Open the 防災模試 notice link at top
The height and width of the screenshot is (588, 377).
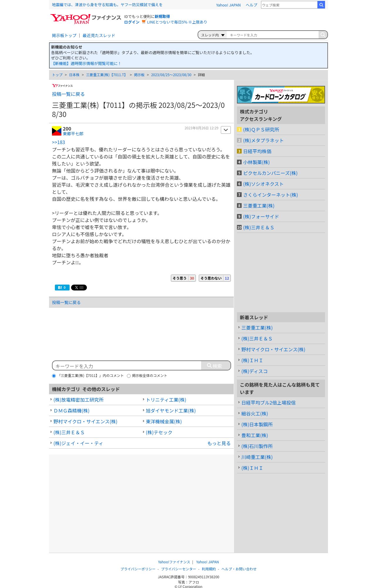click(x=107, y=5)
